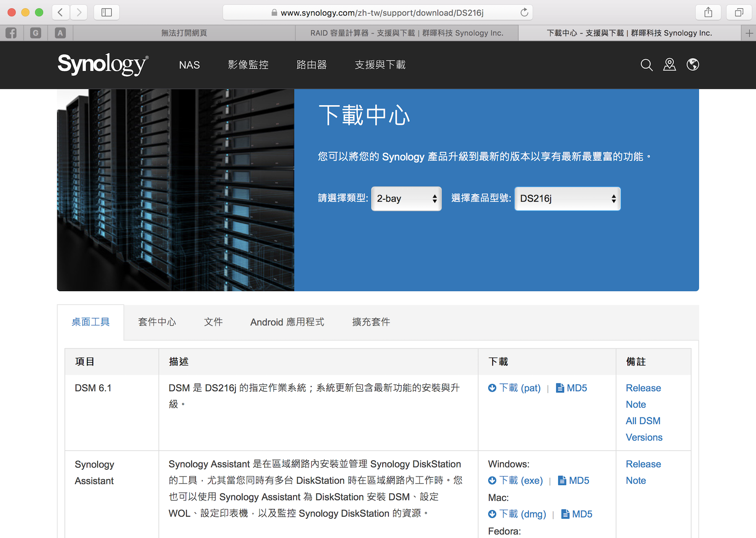Open the 支援與下載 navigation menu
Screen dimensions: 756x538
380,65
